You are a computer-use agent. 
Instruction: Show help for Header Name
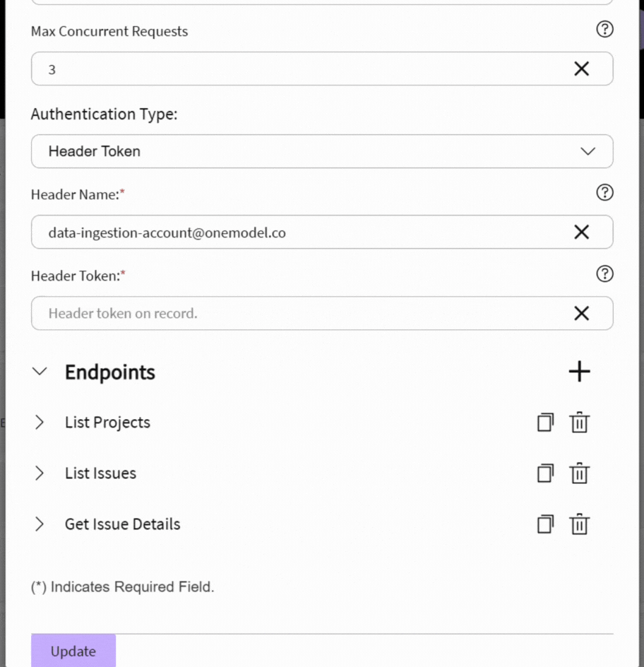tap(604, 192)
